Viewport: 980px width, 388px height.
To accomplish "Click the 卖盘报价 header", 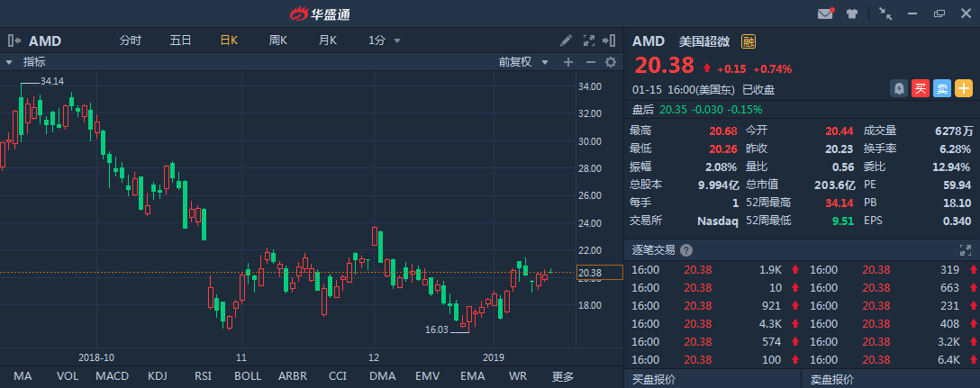I will 832,379.
